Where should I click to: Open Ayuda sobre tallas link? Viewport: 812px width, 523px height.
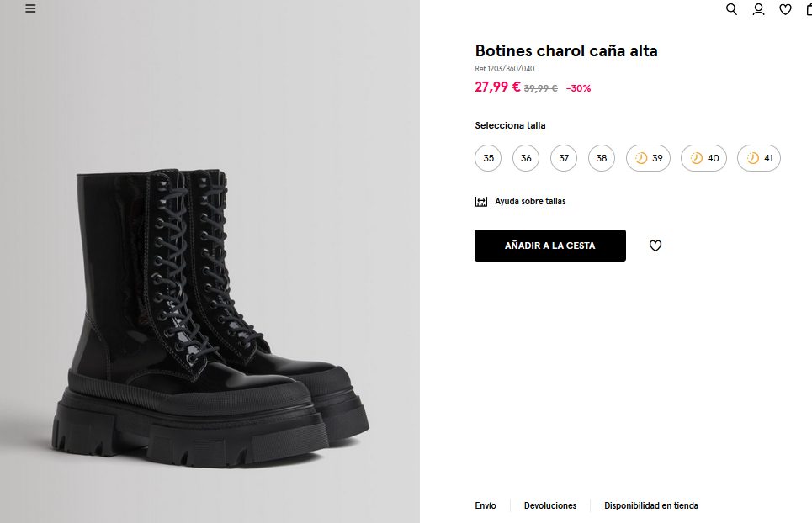coord(530,202)
